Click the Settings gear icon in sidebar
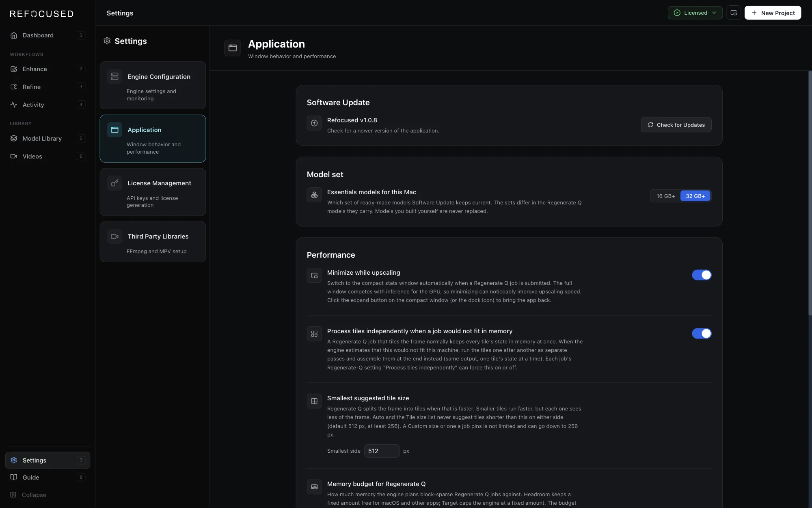 point(14,460)
